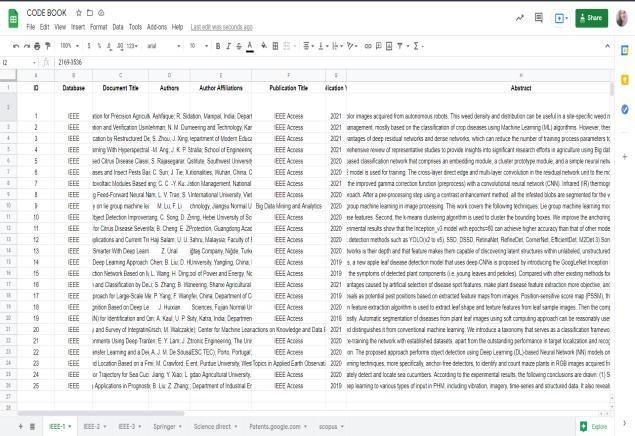635x436 pixels.
Task: Open comment history
Action: [539, 18]
